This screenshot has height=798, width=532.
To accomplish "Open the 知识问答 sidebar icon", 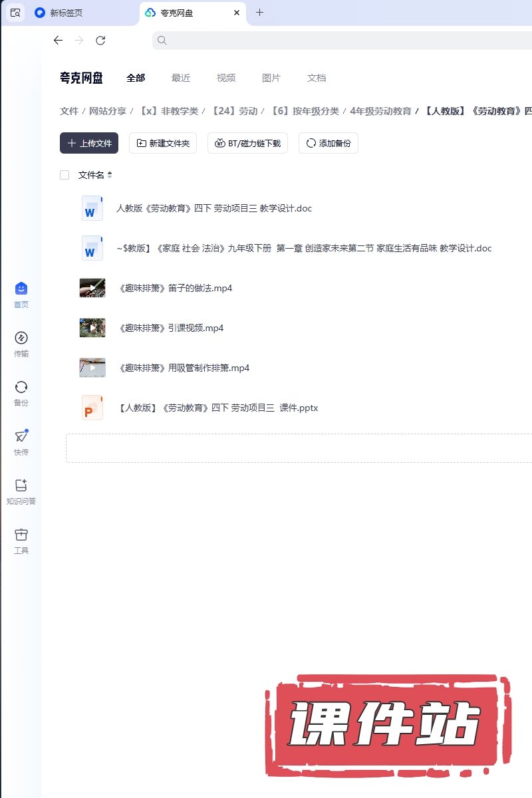I will click(x=21, y=485).
